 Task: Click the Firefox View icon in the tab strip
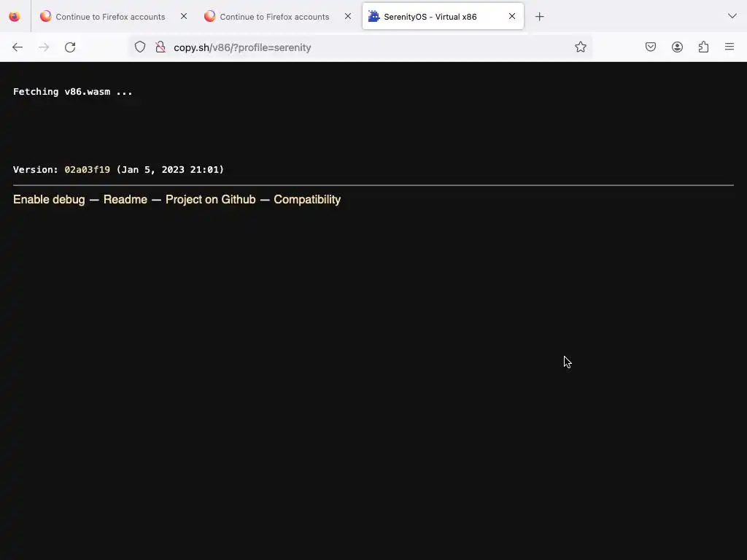point(15,17)
